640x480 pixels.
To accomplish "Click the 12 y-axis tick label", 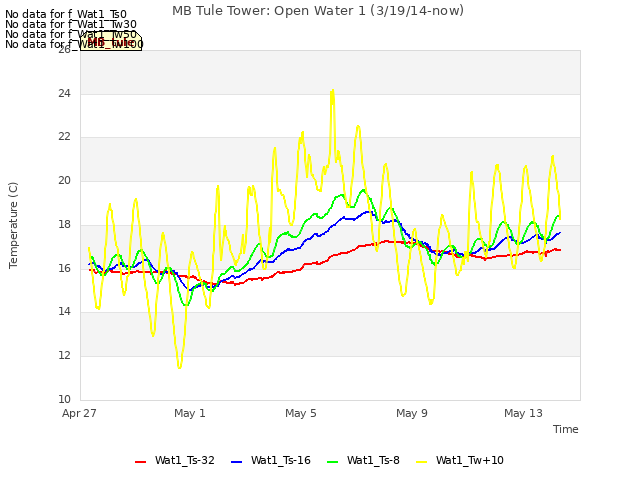I will [x=64, y=356].
